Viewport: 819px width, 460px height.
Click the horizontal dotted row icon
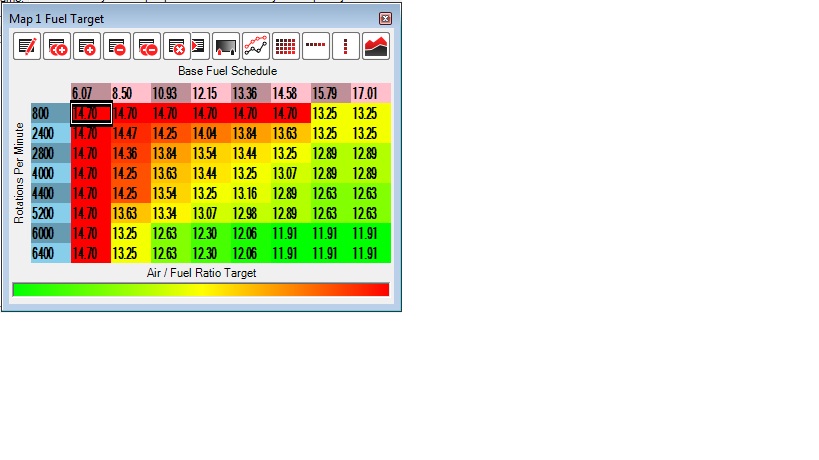coord(316,46)
